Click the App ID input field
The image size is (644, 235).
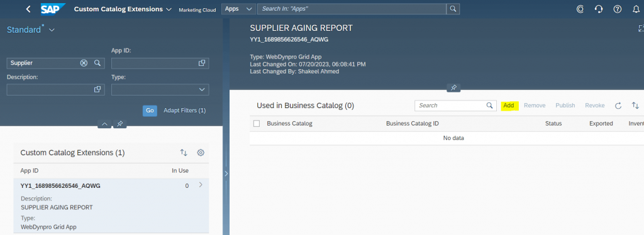pos(160,63)
